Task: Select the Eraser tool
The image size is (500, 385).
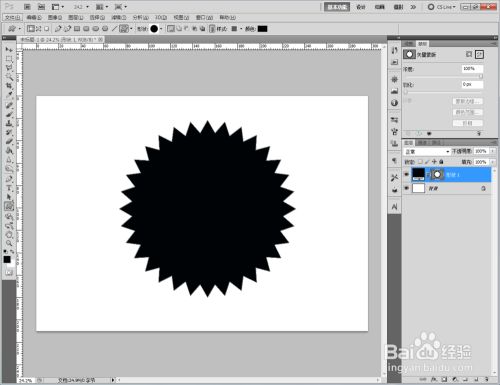Action: [x=9, y=142]
